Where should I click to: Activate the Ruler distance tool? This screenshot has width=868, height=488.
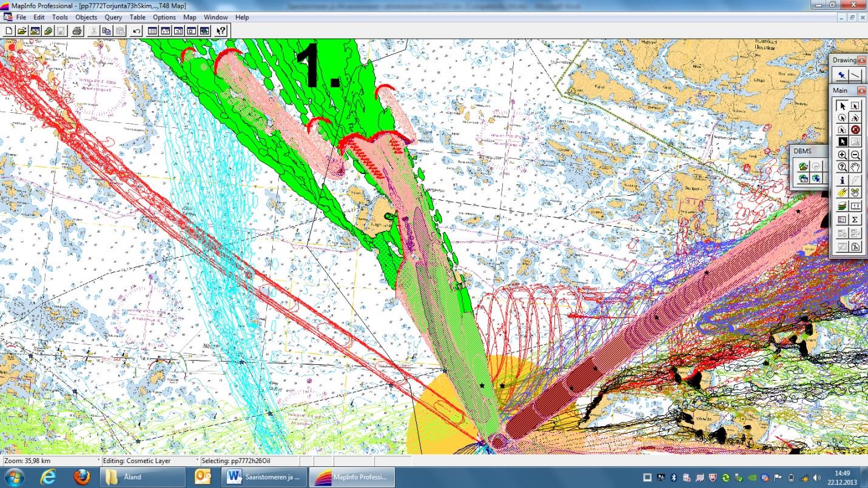(855, 207)
